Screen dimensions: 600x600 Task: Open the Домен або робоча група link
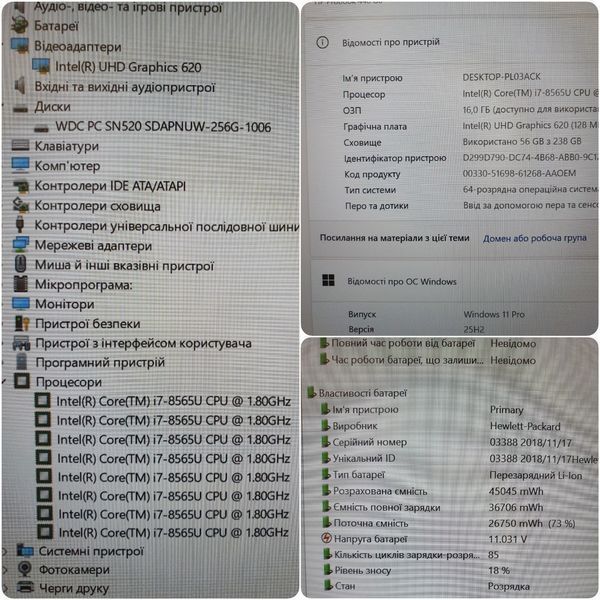(534, 238)
